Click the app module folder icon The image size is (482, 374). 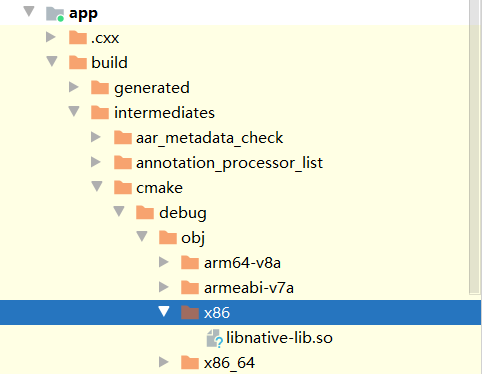55,14
